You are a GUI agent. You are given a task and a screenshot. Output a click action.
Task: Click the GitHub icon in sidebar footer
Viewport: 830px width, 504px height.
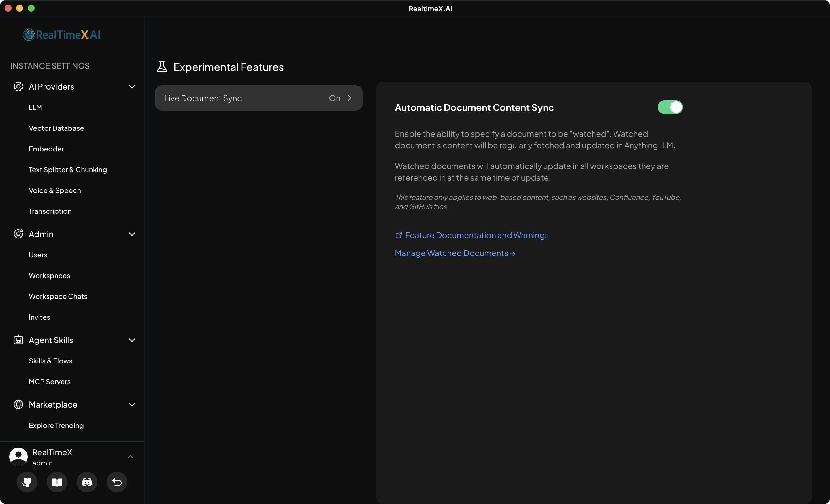[x=27, y=482]
